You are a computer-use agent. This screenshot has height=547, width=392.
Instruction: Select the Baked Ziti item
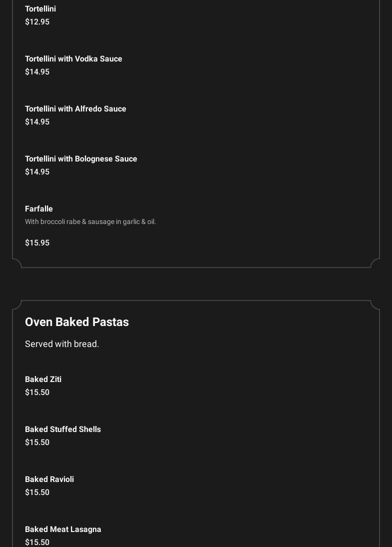[43, 379]
